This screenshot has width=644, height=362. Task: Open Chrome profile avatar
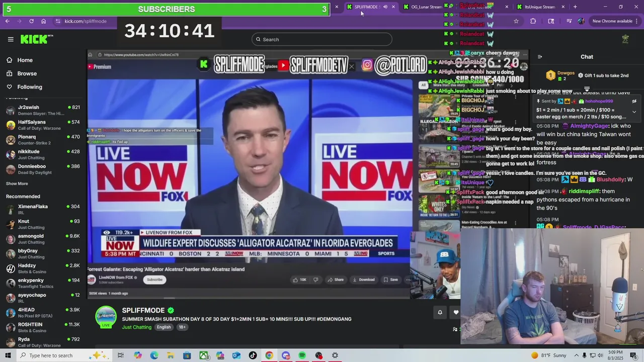tap(581, 21)
